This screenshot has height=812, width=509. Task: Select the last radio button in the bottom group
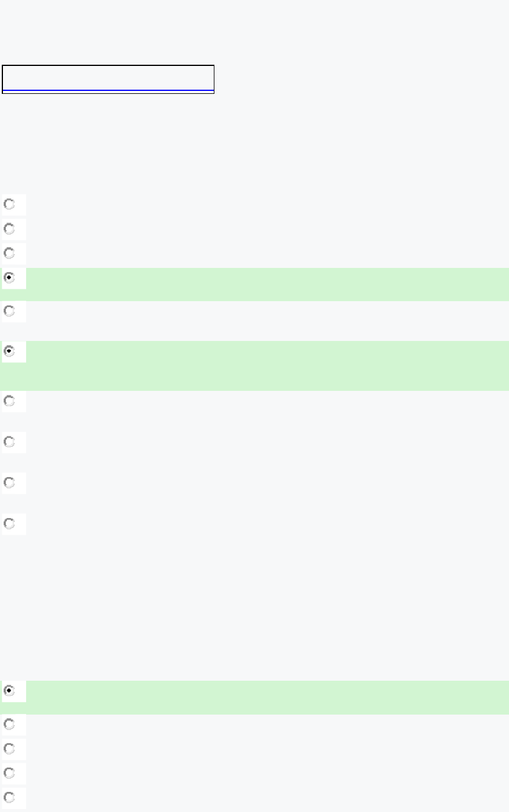[10, 797]
